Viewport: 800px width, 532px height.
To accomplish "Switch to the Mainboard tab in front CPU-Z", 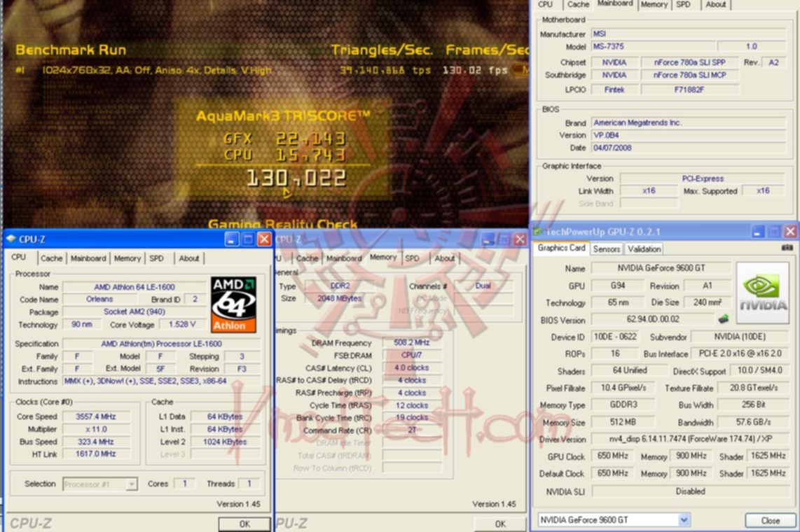I will click(88, 258).
